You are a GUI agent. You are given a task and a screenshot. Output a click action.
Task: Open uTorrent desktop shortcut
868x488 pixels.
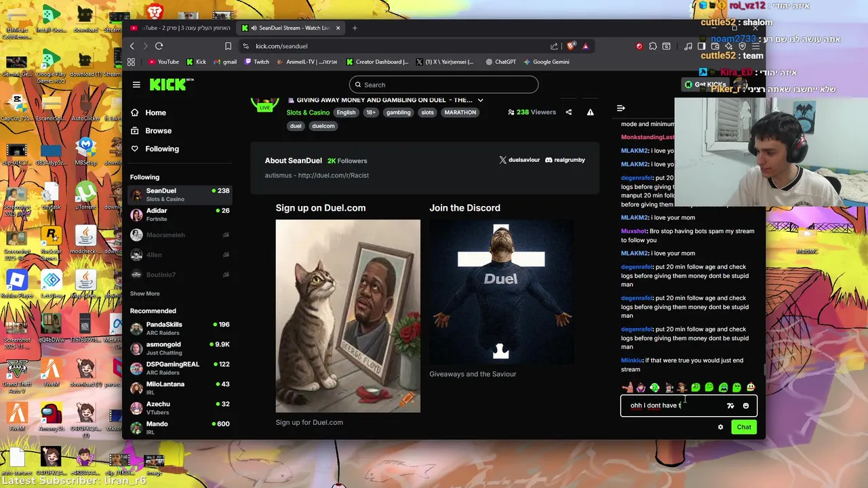point(85,196)
